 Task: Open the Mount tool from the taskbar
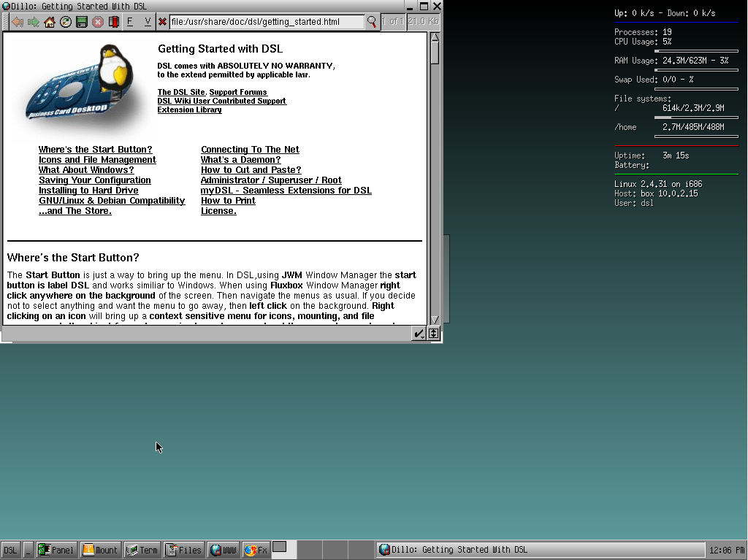coord(100,549)
